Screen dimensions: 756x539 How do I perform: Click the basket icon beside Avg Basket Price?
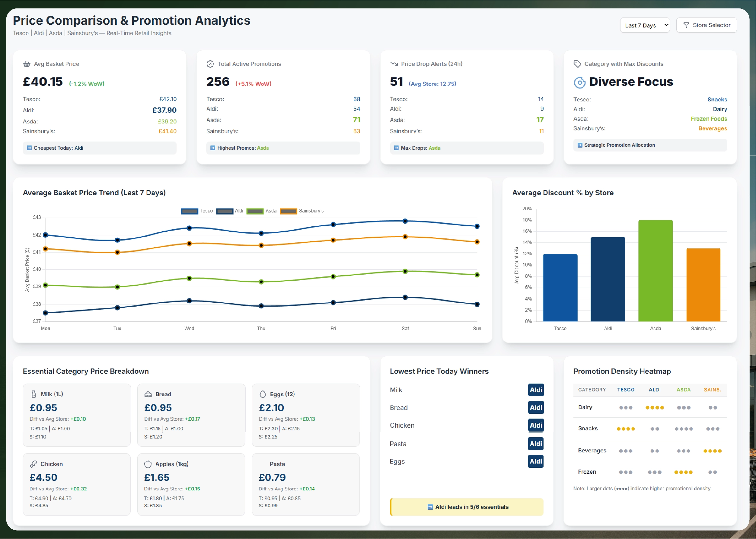coord(27,64)
